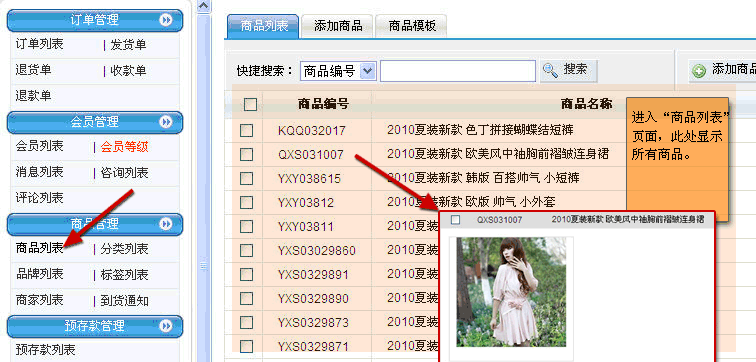
Task: Check the box for YXY03812
Action: [246, 202]
